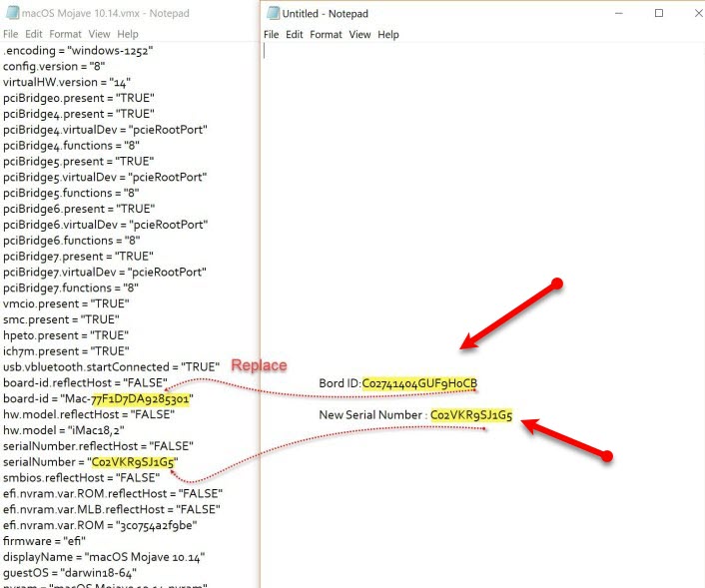This screenshot has width=705, height=588.
Task: Open Format menu in the vmx Notepad window
Action: [x=66, y=34]
